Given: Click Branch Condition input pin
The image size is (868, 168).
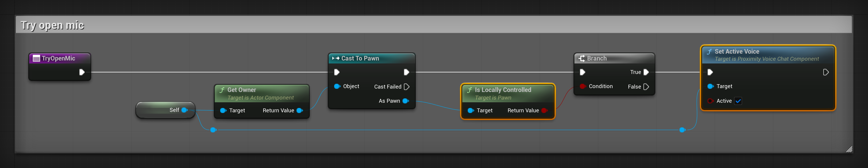Looking at the screenshot, I should coord(583,86).
